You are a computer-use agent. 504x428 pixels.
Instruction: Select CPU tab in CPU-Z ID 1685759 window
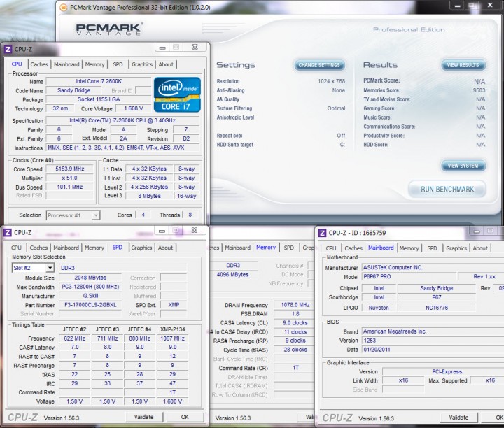[x=331, y=248]
